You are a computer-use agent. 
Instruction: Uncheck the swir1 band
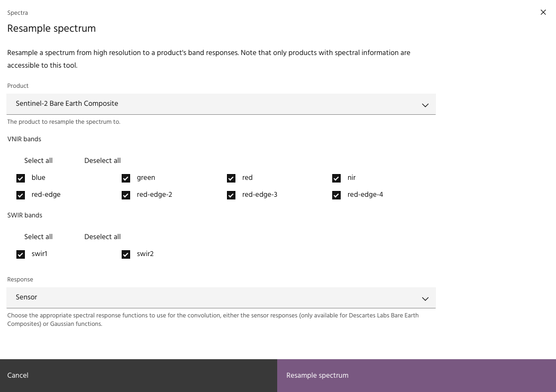[21, 254]
